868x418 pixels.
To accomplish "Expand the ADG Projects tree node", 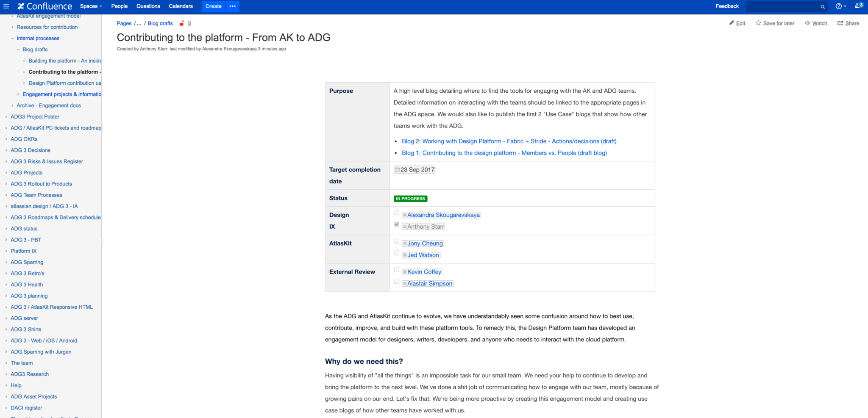I will tap(6, 173).
